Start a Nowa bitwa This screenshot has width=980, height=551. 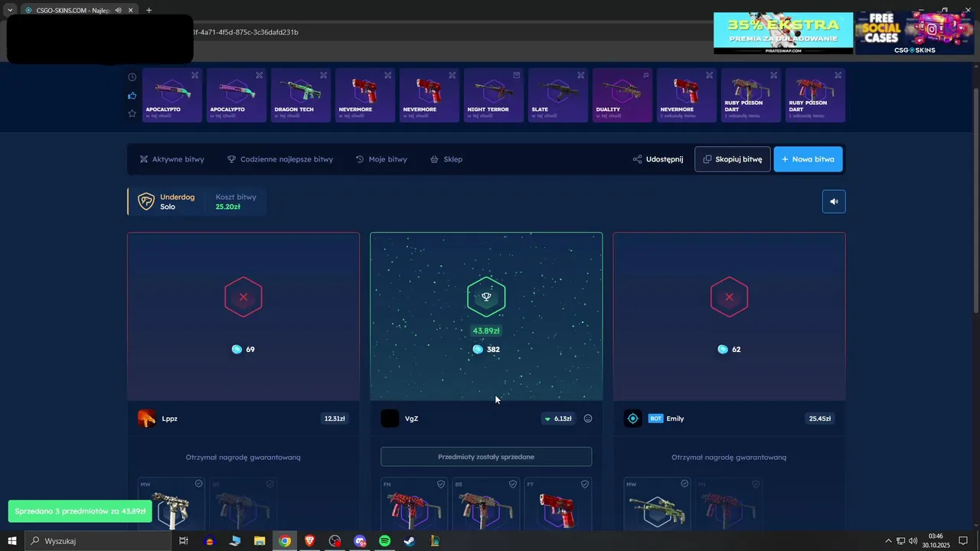click(808, 159)
